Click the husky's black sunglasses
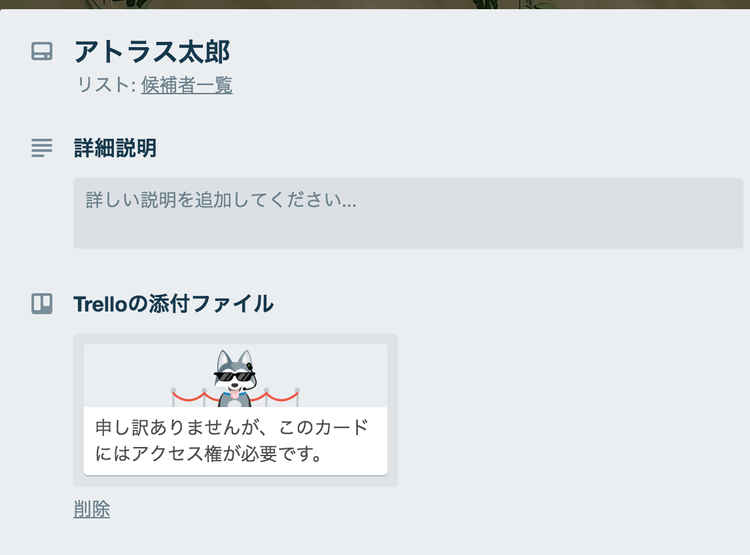The image size is (750, 555). coord(234,376)
